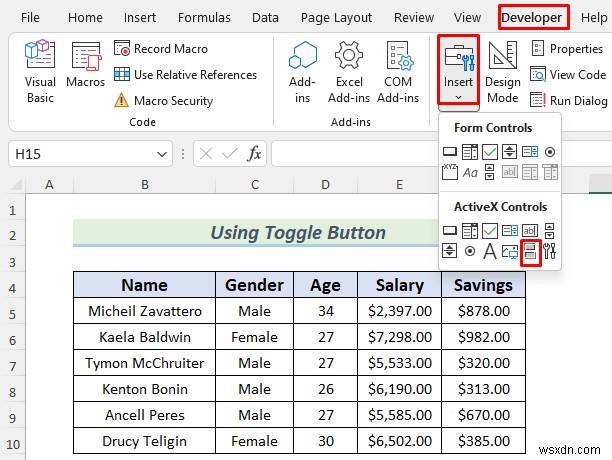Screen dimensions: 612x460
Task: Switch to the Formulas tab
Action: 204,18
